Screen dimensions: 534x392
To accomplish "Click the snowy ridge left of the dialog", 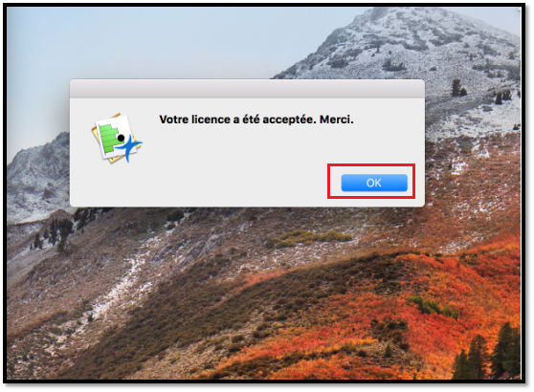I will click(39, 174).
